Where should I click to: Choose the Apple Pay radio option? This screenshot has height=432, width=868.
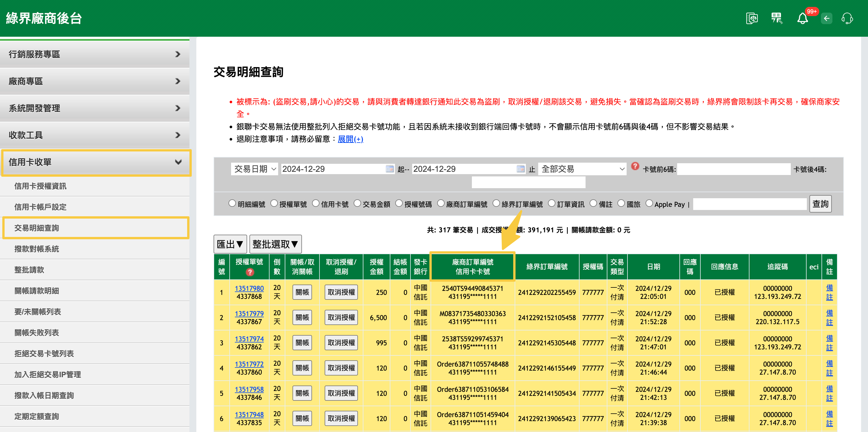(649, 203)
